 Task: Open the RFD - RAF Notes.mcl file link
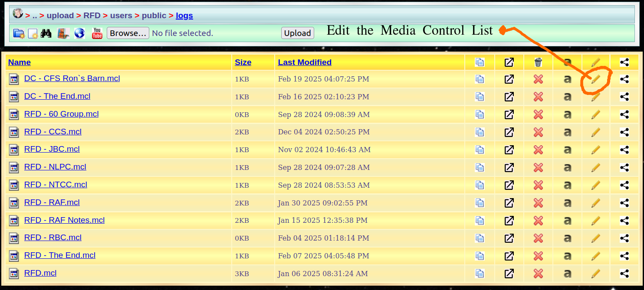click(x=64, y=220)
